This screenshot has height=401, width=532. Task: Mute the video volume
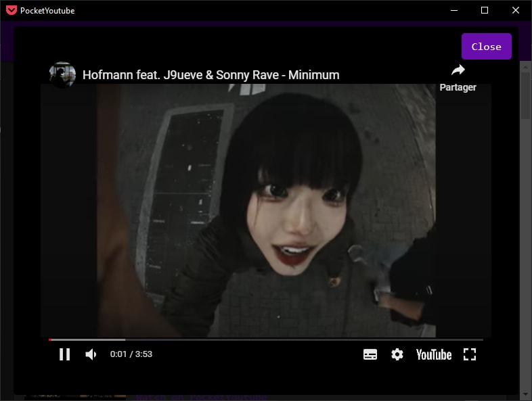point(91,354)
